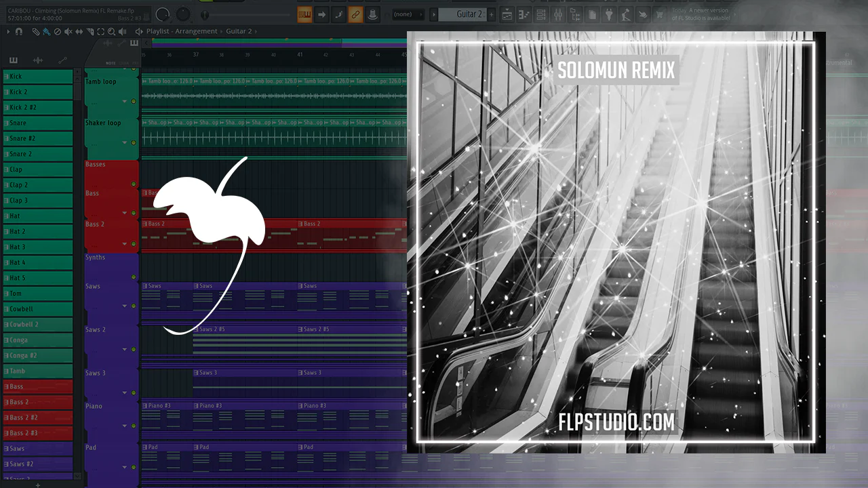Toggle mute on Bass track
The width and height of the screenshot is (868, 488).
click(134, 213)
